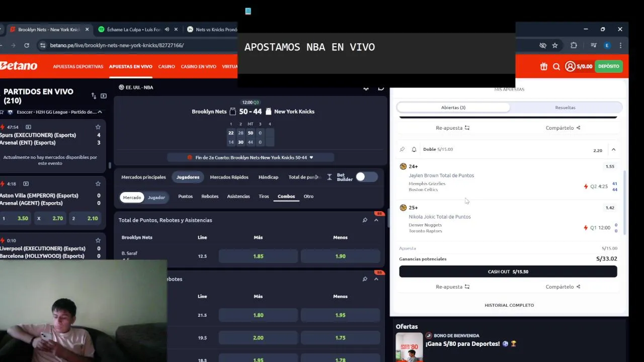
Task: Bet B. Saraf Menos at 1.90
Action: (x=340, y=256)
